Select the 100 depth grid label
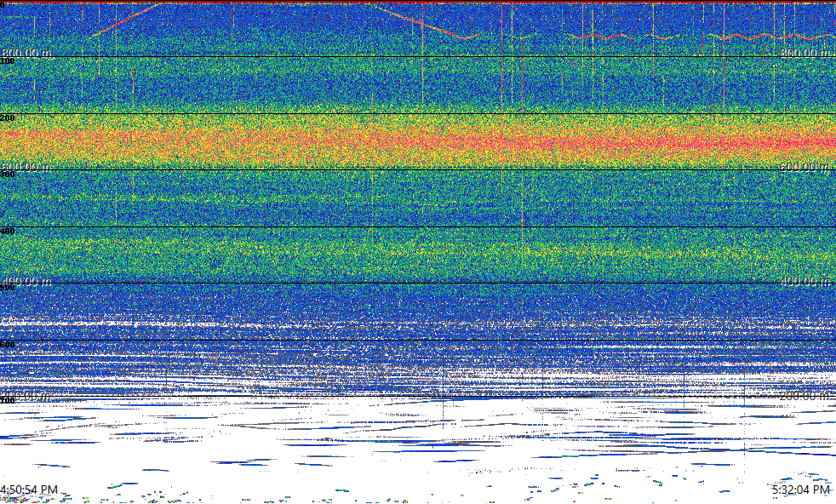 8,61
